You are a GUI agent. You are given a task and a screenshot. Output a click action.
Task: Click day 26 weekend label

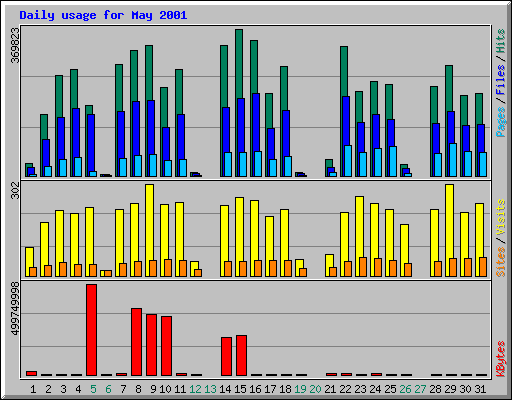point(405,389)
